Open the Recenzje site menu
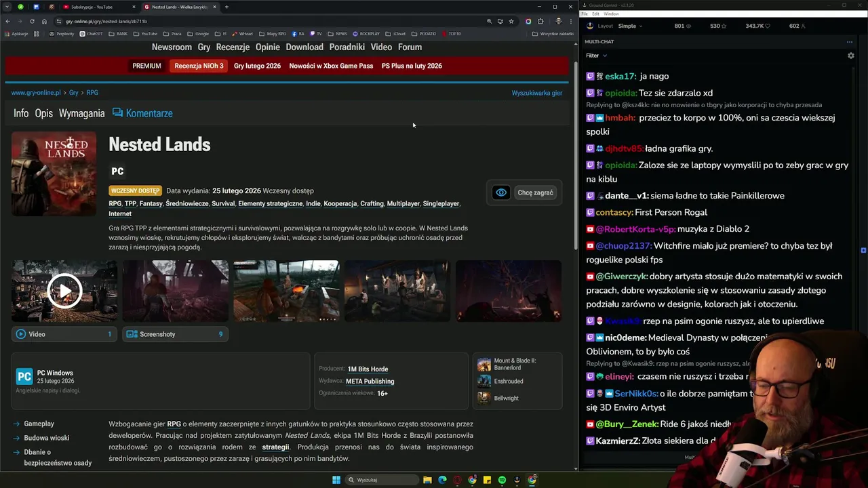The height and width of the screenshot is (488, 868). pos(233,47)
